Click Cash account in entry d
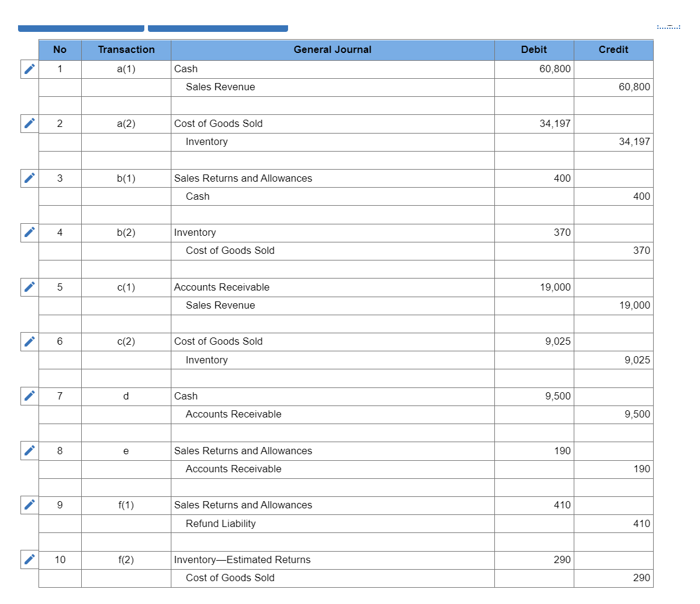The width and height of the screenshot is (700, 604). 186,396
